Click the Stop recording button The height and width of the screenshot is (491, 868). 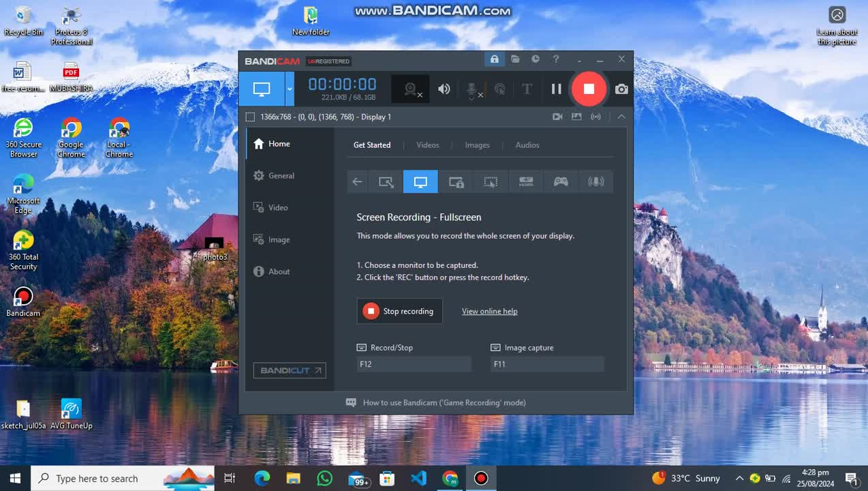(399, 311)
